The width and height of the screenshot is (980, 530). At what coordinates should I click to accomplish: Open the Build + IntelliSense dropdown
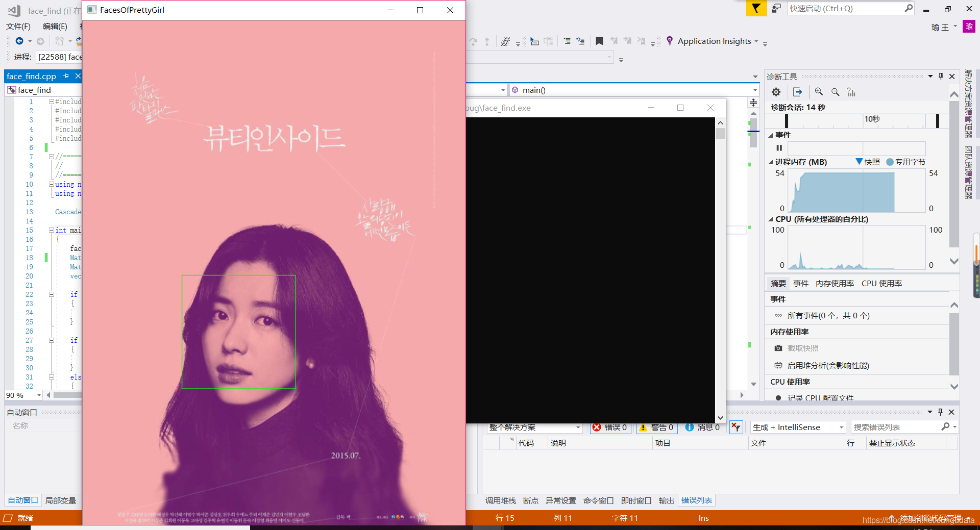[x=841, y=427]
